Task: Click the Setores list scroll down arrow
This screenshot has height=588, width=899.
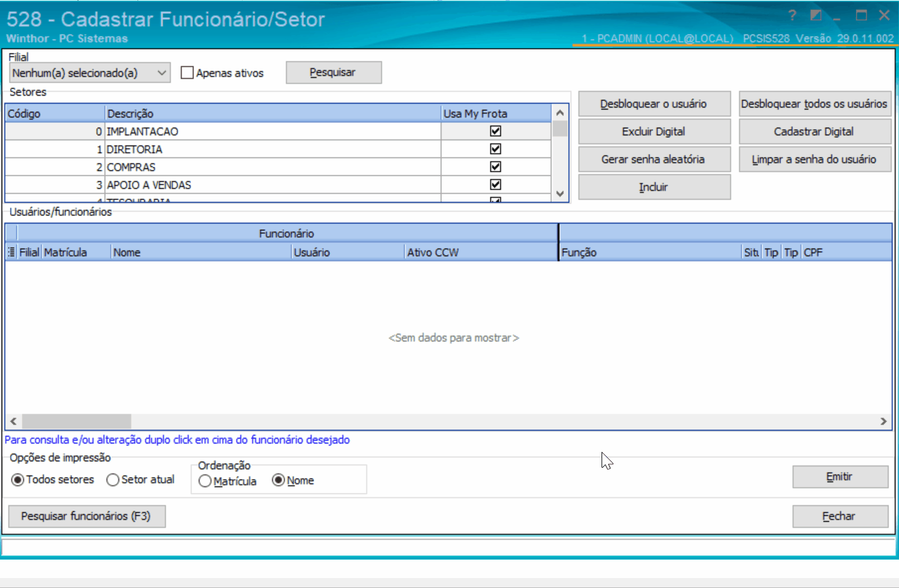Action: click(x=560, y=194)
